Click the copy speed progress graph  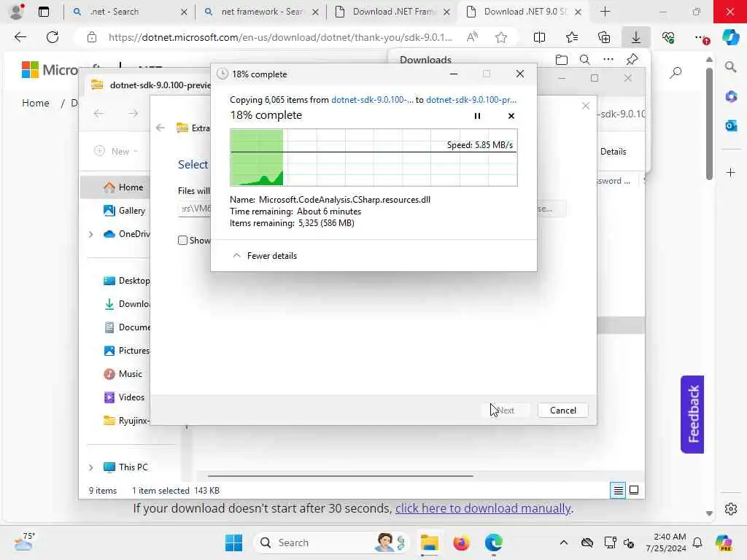click(373, 157)
